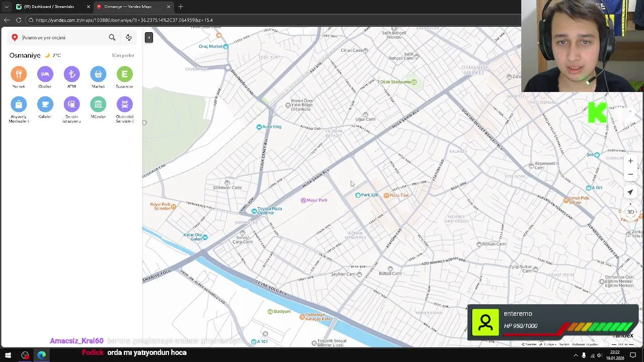Show ATM locations category
The width and height of the screenshot is (644, 362).
(71, 74)
